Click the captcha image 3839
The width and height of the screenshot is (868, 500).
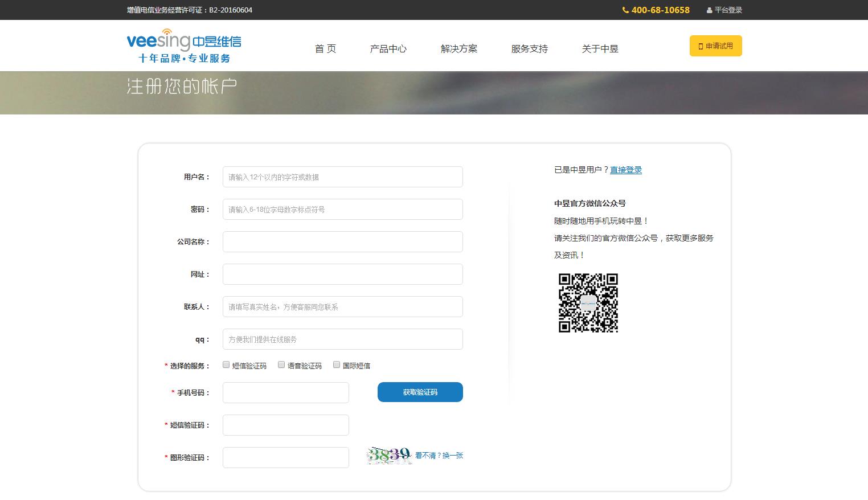coord(390,456)
